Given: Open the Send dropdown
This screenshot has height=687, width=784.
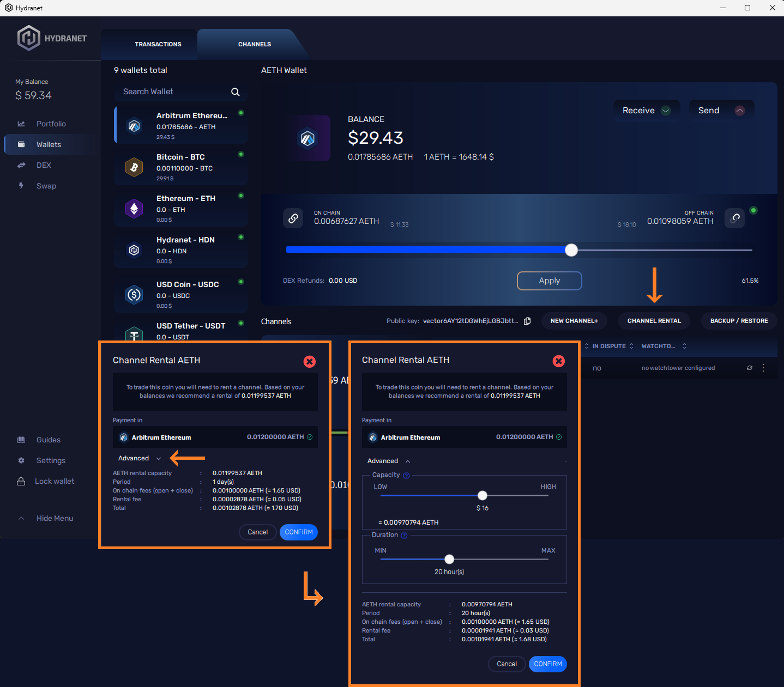Looking at the screenshot, I should pos(721,111).
